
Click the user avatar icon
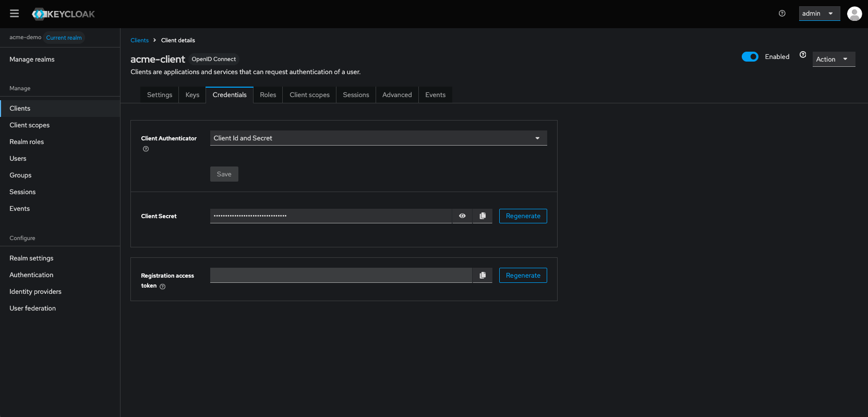[x=854, y=14]
